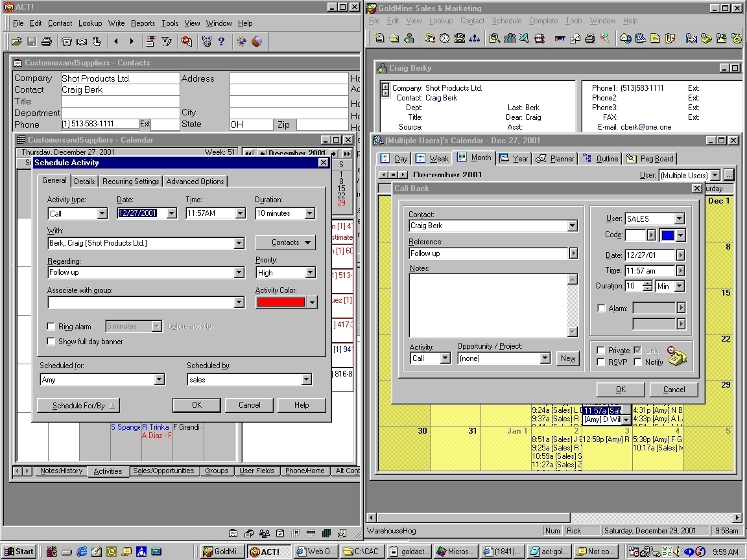The image size is (747, 560).
Task: Click the printer icon in GoldMine toolbar
Action: (589, 38)
